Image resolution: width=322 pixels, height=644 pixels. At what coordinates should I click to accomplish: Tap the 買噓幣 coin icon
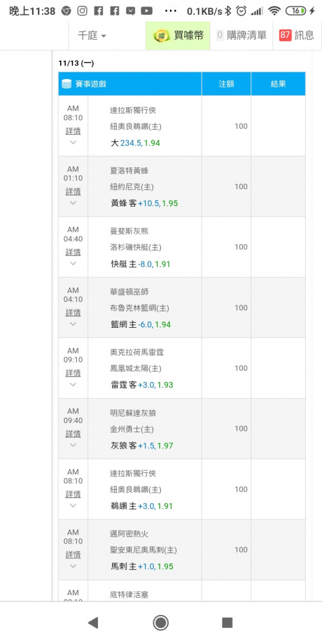tap(162, 35)
